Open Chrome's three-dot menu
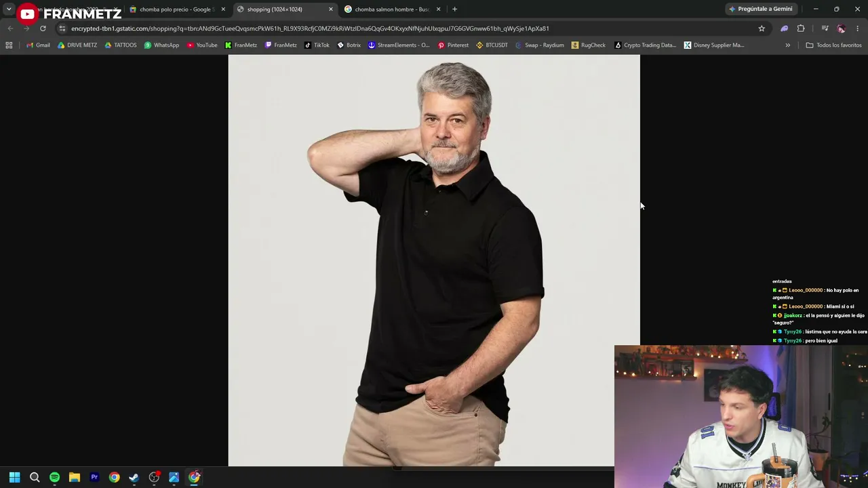 coord(858,28)
